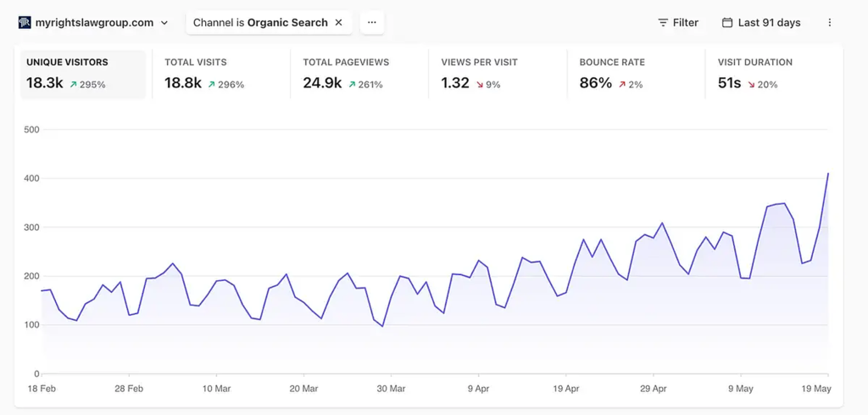
Task: Remove the Organic Search channel filter
Action: coord(339,23)
